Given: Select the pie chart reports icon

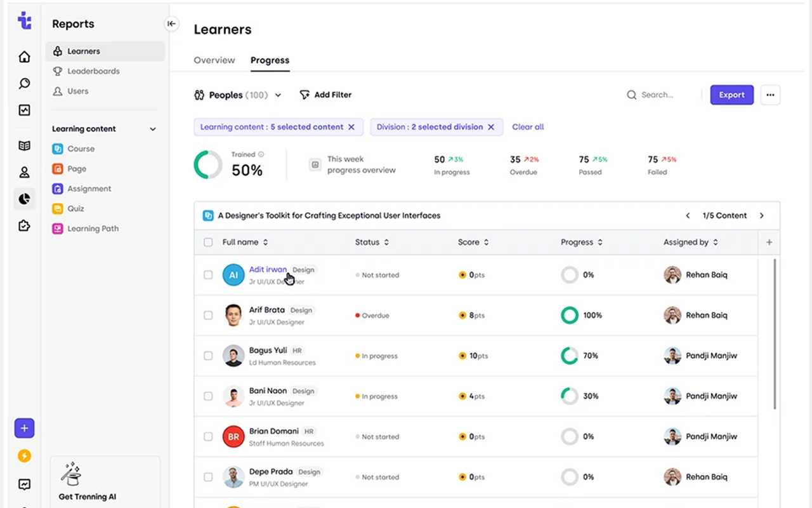Looking at the screenshot, I should coord(24,198).
